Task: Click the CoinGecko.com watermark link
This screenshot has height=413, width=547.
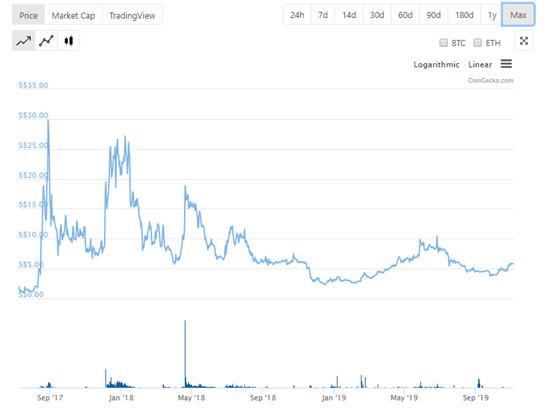Action: pos(490,81)
